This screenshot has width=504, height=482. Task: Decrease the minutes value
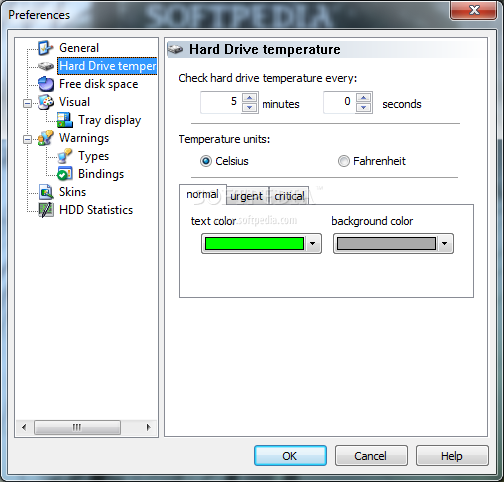pos(249,108)
